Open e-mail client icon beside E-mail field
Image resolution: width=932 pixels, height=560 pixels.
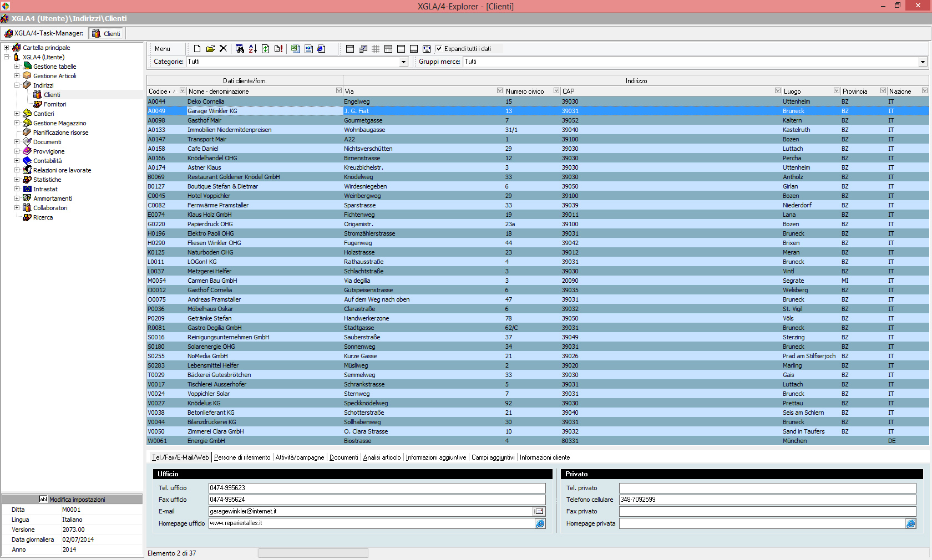click(539, 511)
